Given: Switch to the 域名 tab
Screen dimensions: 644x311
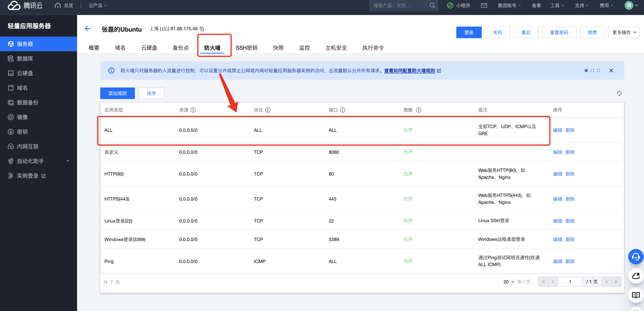Looking at the screenshot, I should tap(120, 48).
